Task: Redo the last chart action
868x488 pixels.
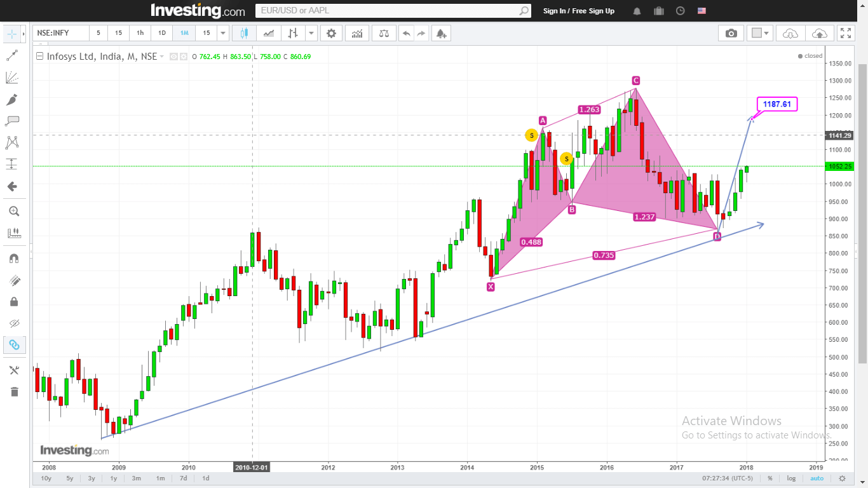Action: click(421, 33)
